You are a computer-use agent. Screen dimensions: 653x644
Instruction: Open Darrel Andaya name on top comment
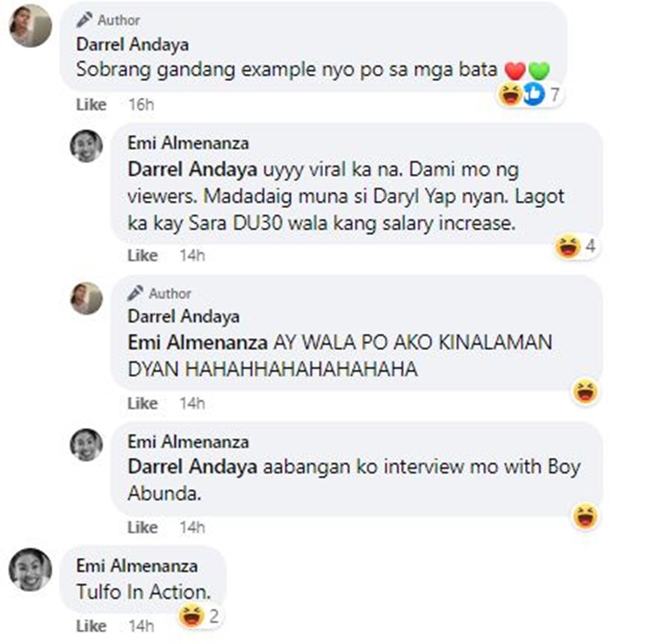132,44
